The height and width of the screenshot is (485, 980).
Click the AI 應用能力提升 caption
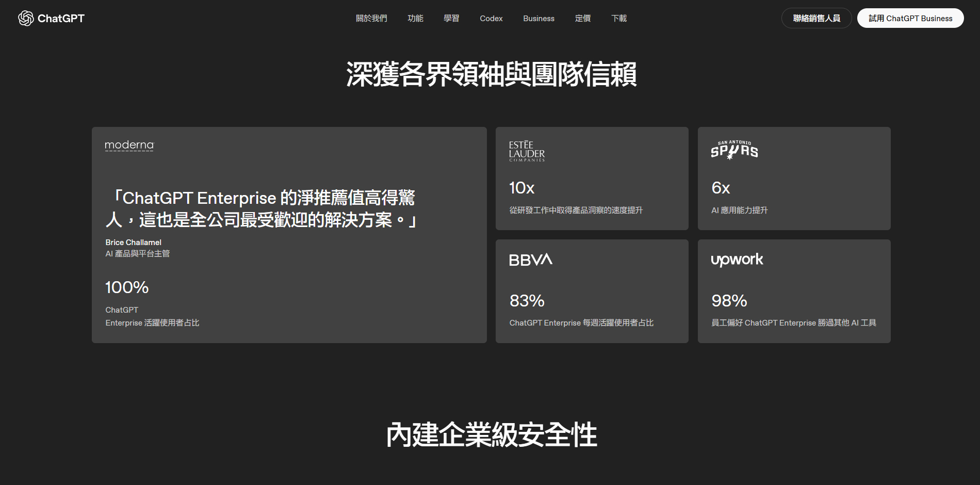(x=740, y=211)
